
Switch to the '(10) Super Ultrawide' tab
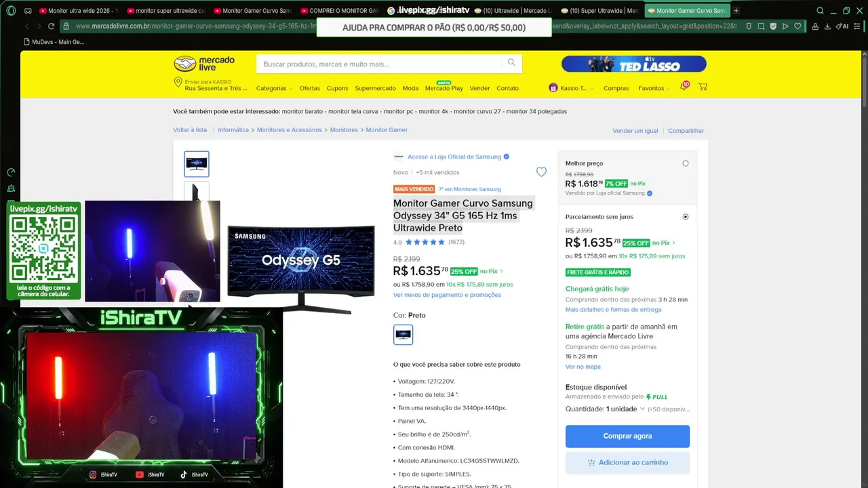[x=600, y=10]
